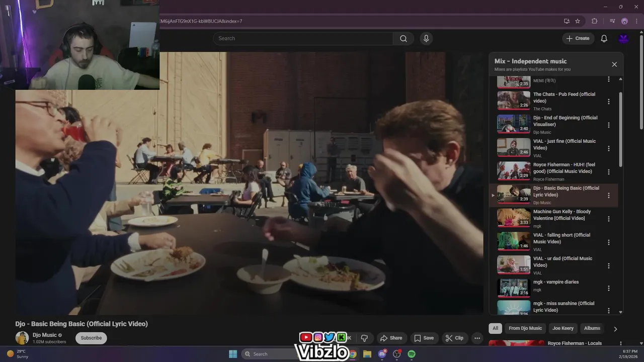Click the video title 'Djo - Basic Being Basic'
The height and width of the screenshot is (362, 644).
(x=82, y=324)
